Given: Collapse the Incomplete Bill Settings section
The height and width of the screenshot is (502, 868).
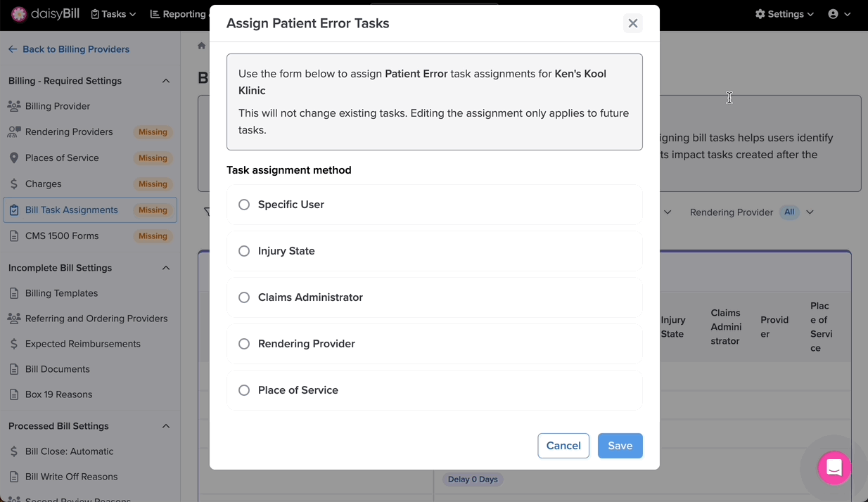Looking at the screenshot, I should pos(166,268).
